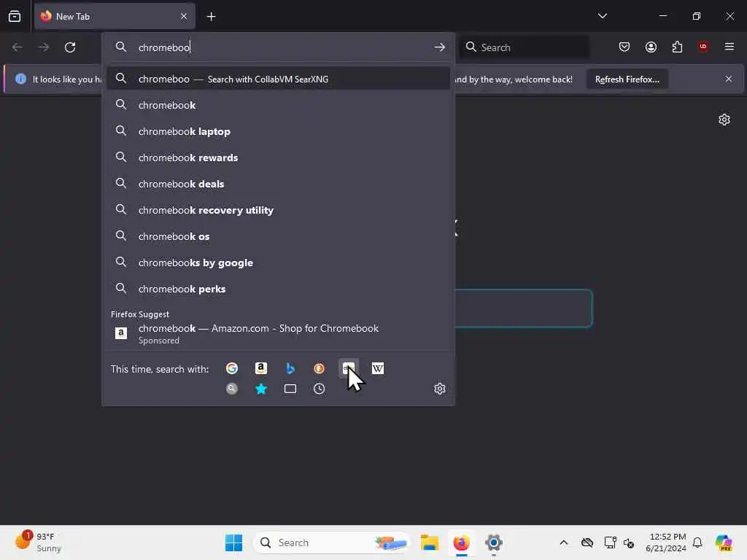Viewport: 747px width, 560px height.
Task: Open weather widget showing 93°F Sunny
Action: pos(39,542)
